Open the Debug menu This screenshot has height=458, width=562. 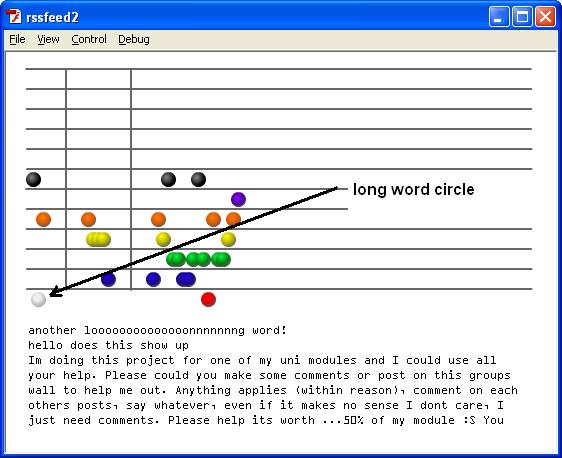[x=134, y=39]
